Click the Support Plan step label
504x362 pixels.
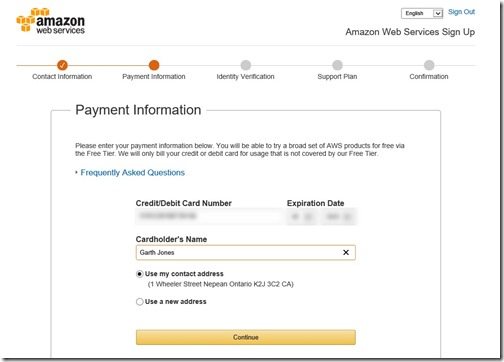337,77
